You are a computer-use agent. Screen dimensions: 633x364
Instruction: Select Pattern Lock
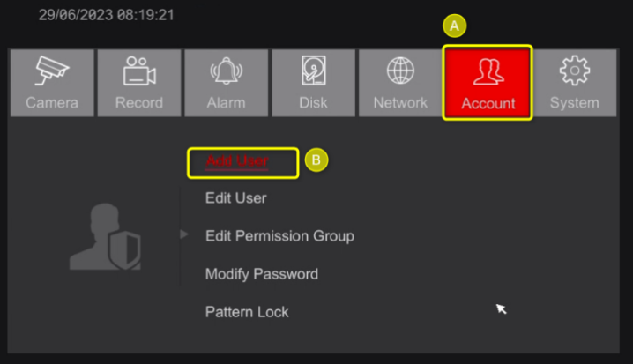[x=247, y=312]
